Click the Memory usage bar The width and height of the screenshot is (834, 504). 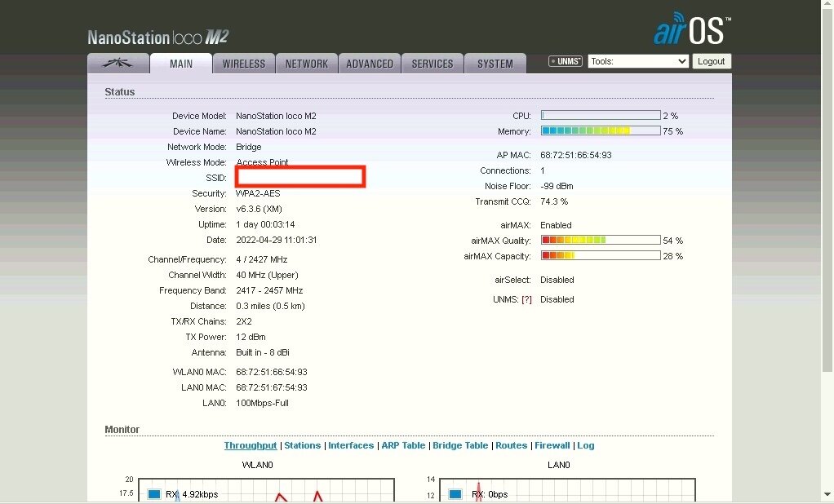tap(601, 130)
